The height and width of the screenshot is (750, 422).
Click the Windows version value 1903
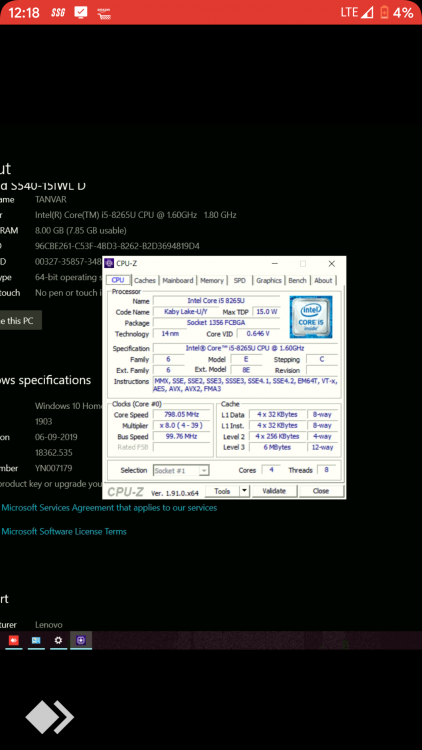click(x=44, y=422)
